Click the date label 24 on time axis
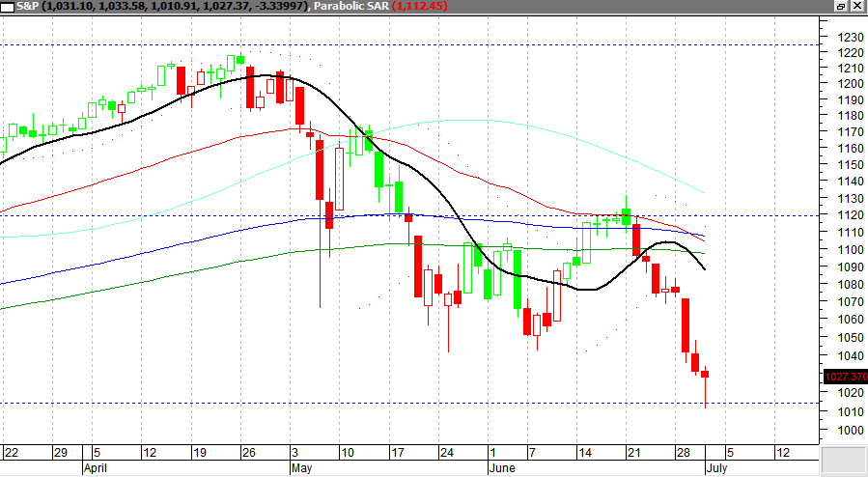 pyautogui.click(x=447, y=453)
